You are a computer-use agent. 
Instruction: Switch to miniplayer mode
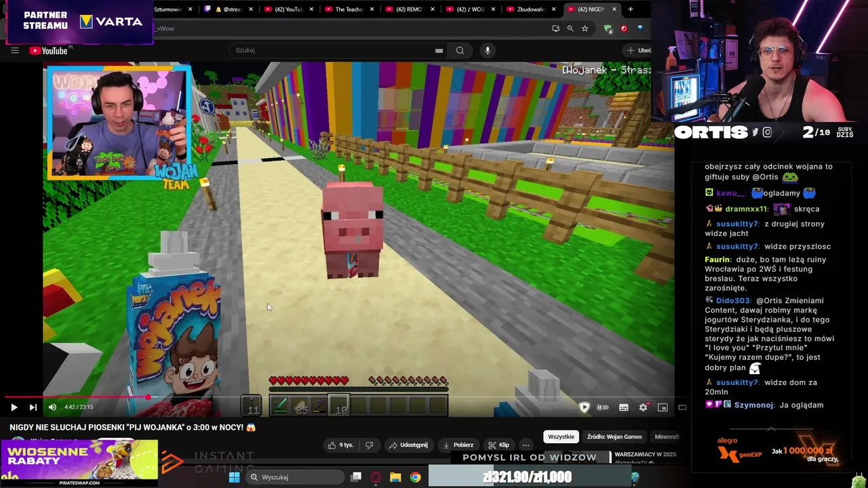click(x=663, y=407)
